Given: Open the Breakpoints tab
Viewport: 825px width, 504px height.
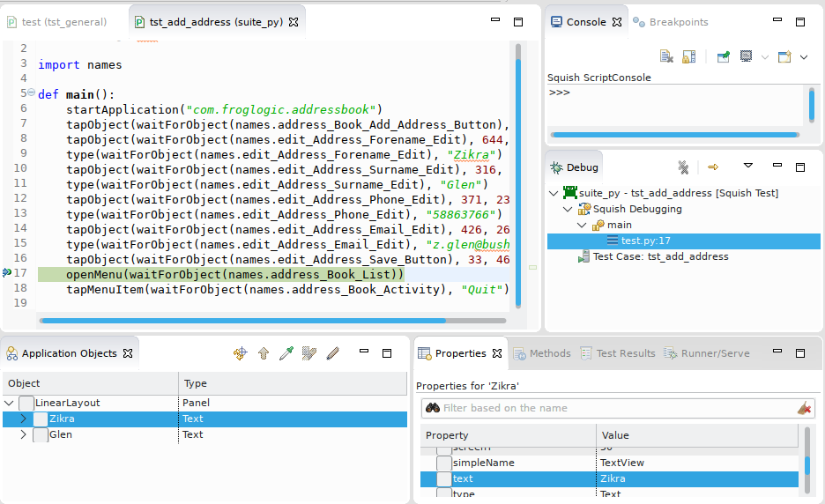Looking at the screenshot, I should 670,22.
